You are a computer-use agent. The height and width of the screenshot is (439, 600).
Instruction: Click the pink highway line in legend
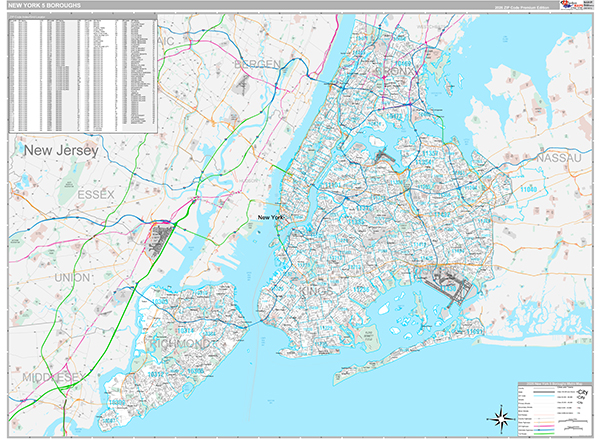point(544,426)
